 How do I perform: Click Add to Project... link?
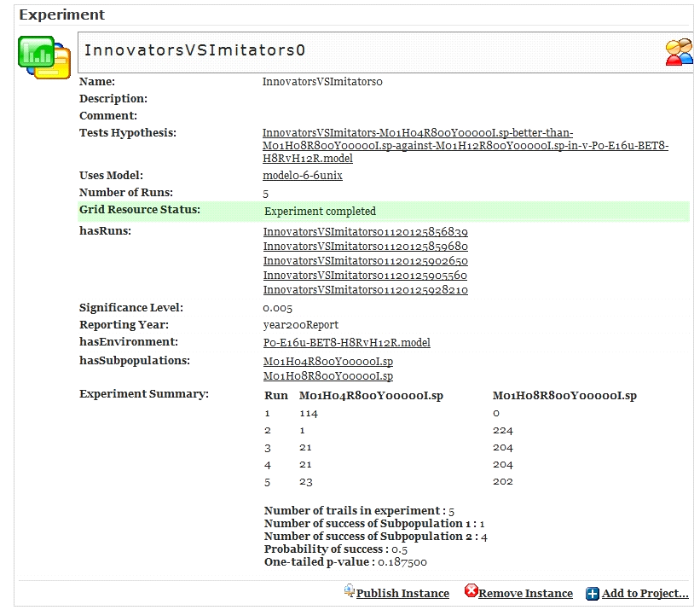tap(645, 594)
